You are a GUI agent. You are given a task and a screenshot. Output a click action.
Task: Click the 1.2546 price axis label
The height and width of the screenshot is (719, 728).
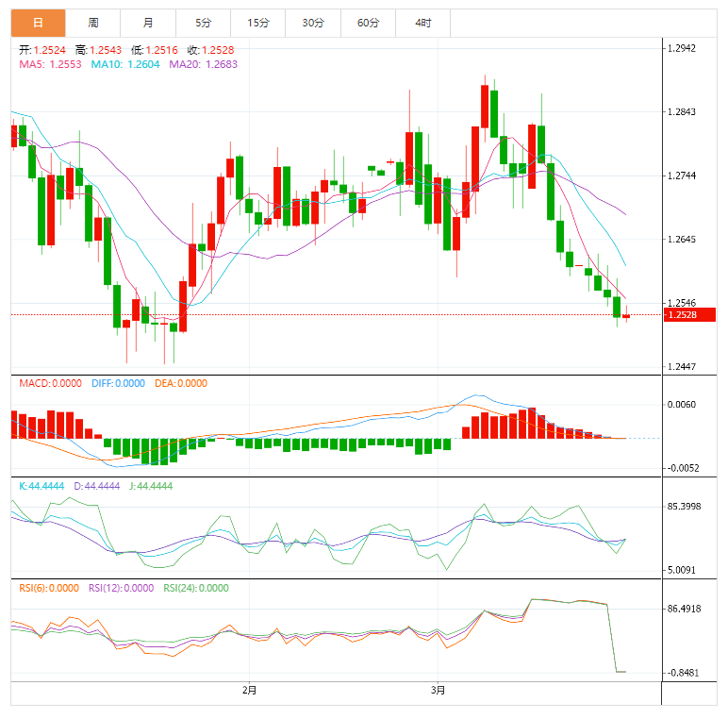(682, 303)
